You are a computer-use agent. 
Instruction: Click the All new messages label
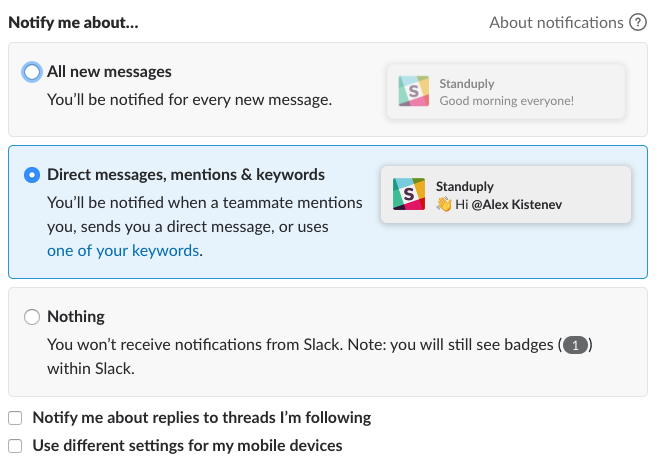109,72
